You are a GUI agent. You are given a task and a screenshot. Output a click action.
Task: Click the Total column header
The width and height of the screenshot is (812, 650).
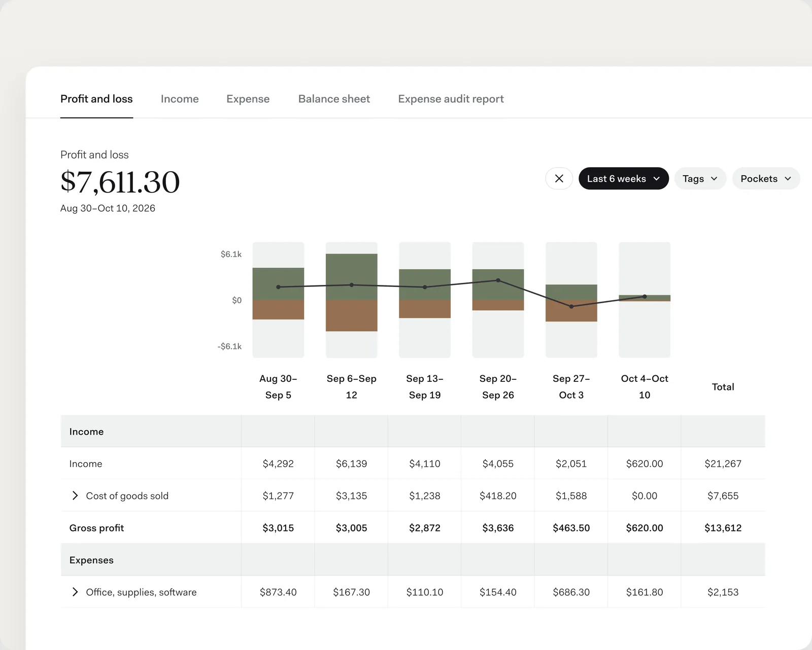coord(723,387)
